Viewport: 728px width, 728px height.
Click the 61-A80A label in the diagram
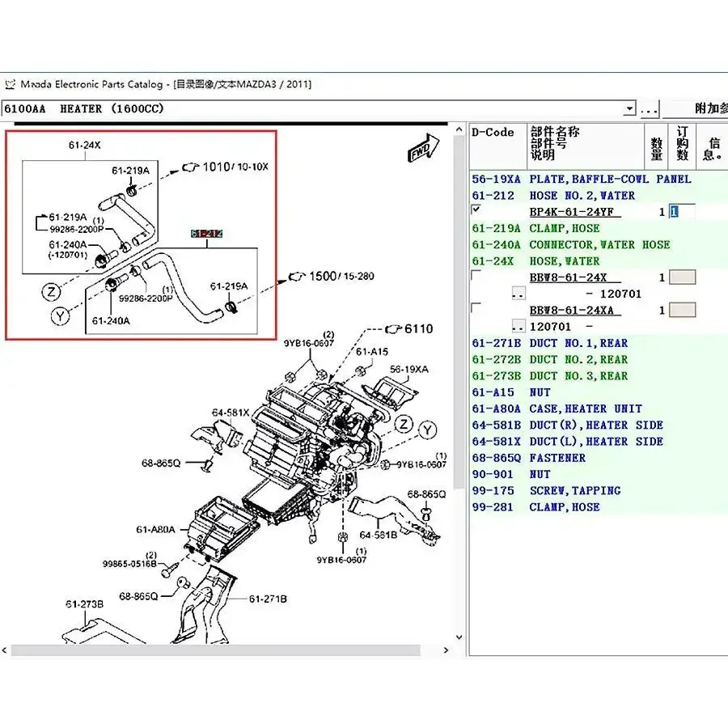tap(155, 530)
